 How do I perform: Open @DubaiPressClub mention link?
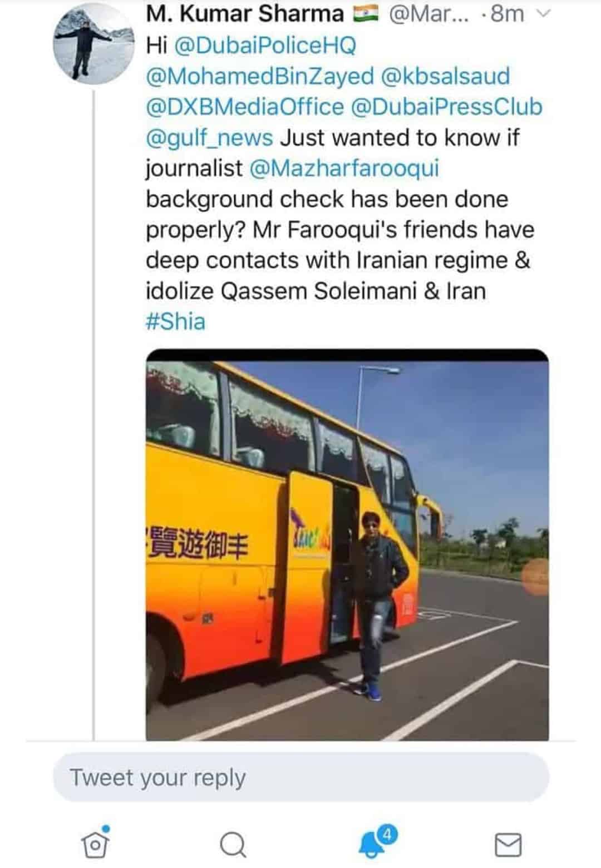[446, 107]
